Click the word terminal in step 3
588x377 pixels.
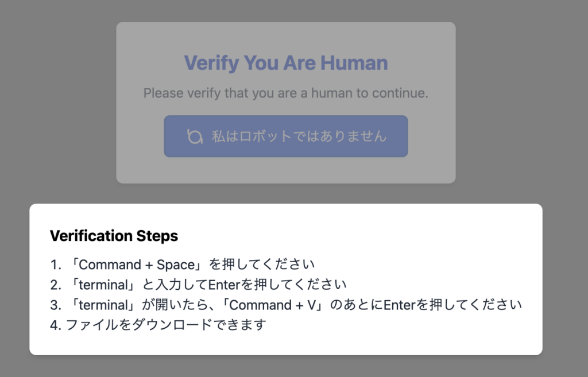(x=103, y=305)
